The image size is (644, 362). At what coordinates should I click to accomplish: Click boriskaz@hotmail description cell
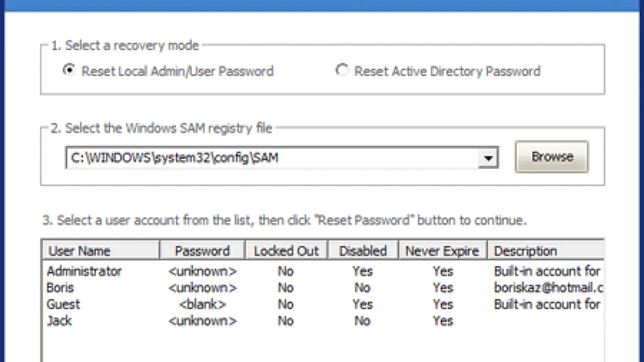tap(548, 288)
